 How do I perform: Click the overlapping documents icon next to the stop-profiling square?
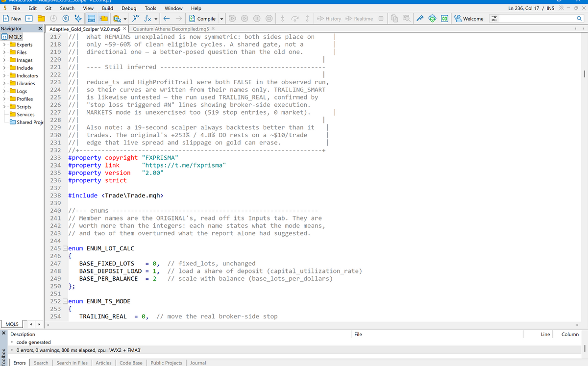395,19
